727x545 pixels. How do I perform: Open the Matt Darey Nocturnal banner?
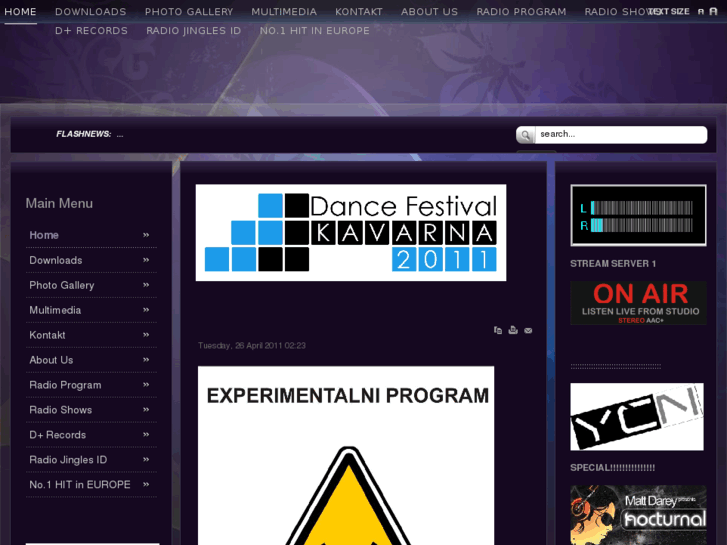tap(638, 515)
